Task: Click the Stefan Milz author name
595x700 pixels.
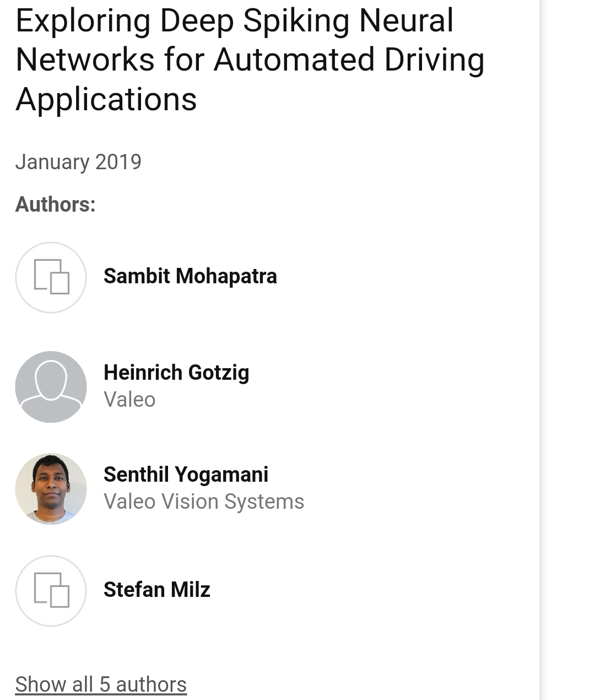Action: point(156,590)
